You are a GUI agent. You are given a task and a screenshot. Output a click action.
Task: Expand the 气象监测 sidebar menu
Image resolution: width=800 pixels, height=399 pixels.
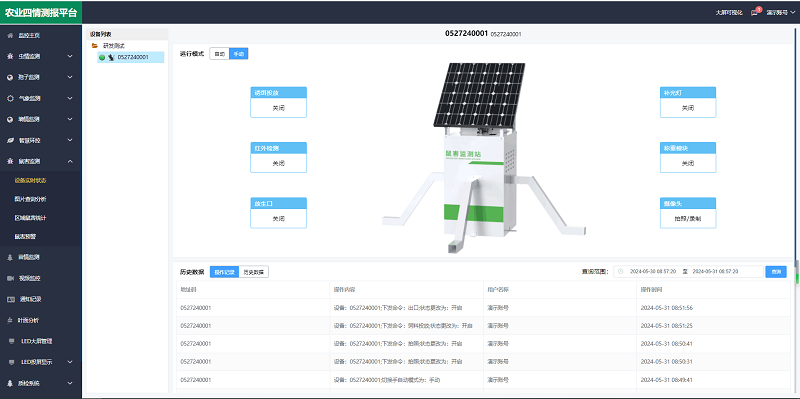pos(70,98)
